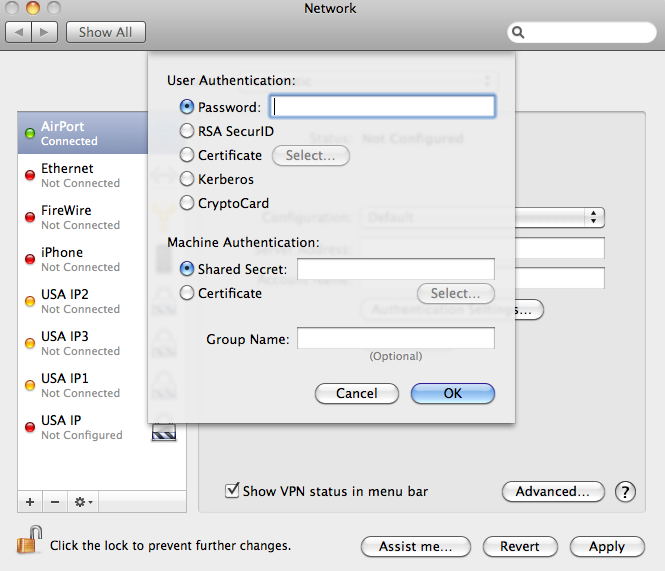
Task: Click the System Preferences search field
Action: point(581,32)
